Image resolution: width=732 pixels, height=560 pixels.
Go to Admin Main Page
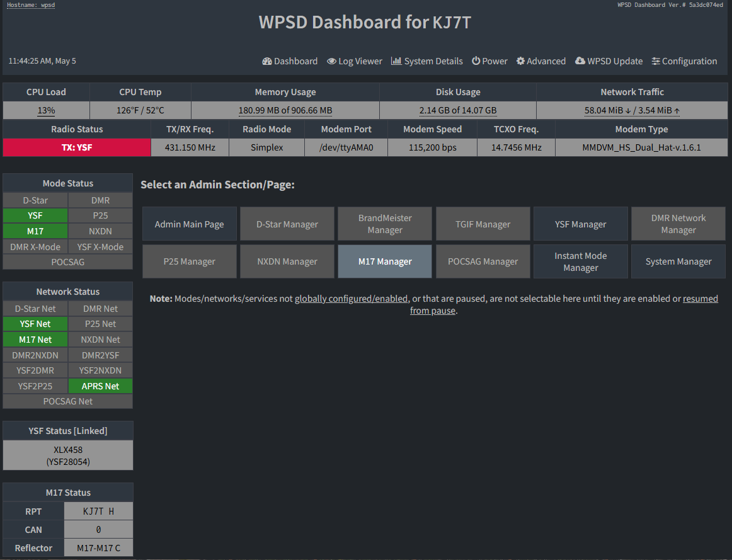coord(189,224)
